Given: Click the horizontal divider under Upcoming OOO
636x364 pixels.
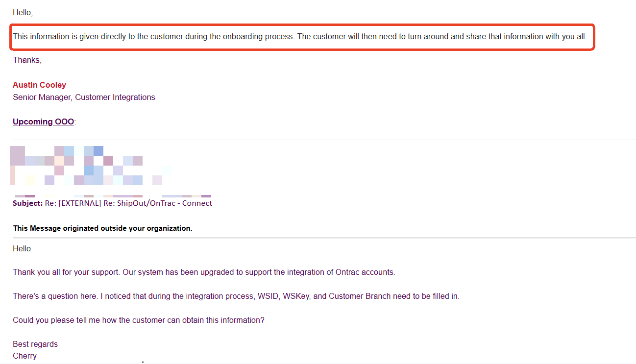Looking at the screenshot, I should [x=324, y=140].
